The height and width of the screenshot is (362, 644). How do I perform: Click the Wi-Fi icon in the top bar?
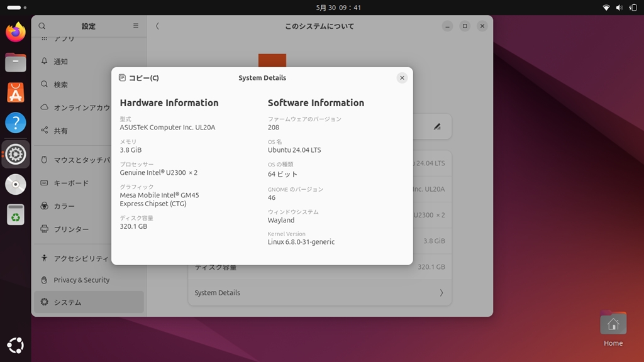[606, 8]
